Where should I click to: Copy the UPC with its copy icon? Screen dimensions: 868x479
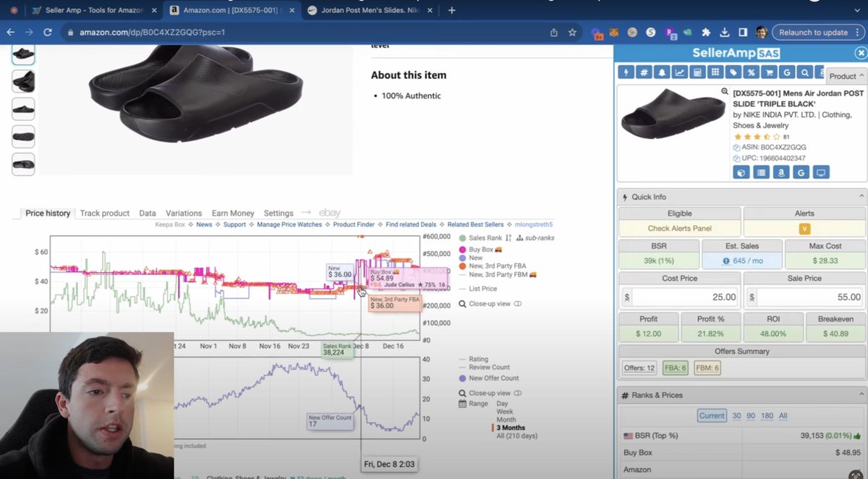click(x=736, y=158)
